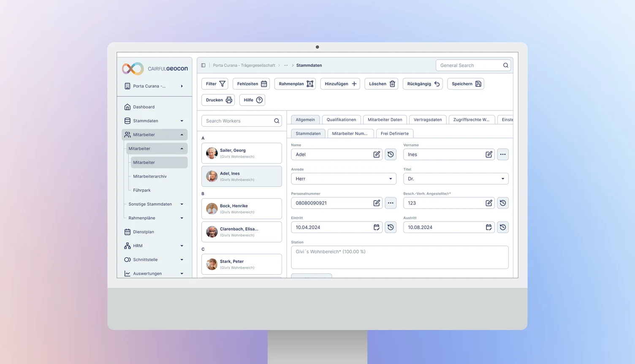Open more options next to Personalnummer
635x364 pixels.
(x=391, y=203)
